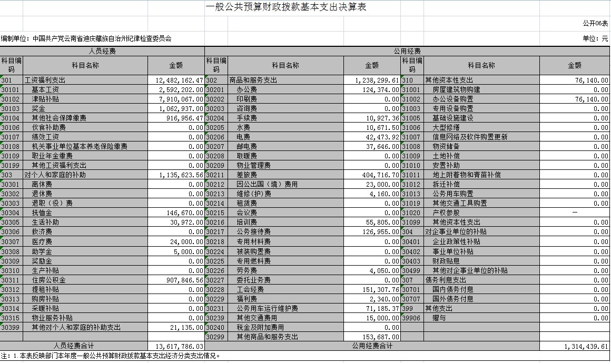The image size is (611, 364).
Task: Click the amount 916,956.47
Action: (176, 118)
